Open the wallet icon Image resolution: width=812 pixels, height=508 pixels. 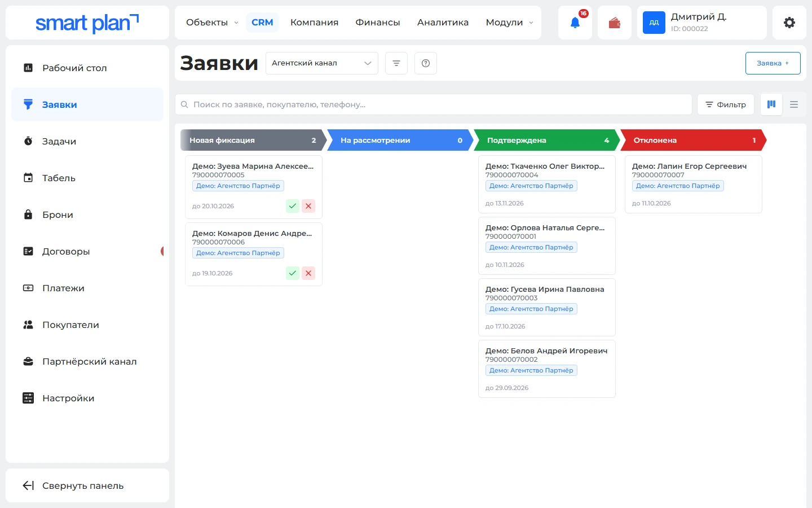tap(615, 23)
